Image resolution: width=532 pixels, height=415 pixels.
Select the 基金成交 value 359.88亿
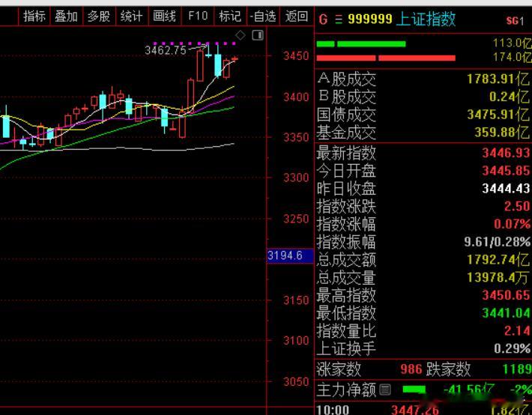click(x=502, y=132)
